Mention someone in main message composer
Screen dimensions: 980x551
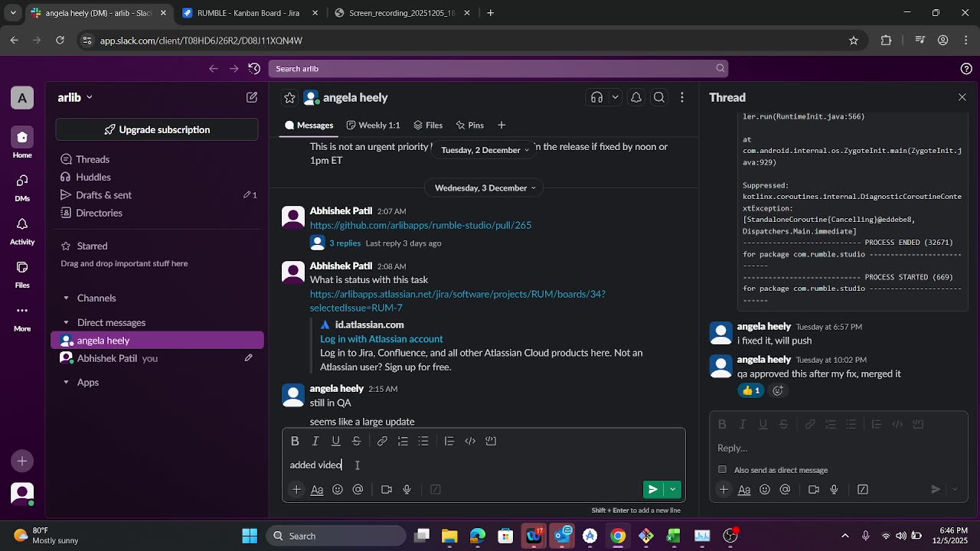[x=358, y=490]
